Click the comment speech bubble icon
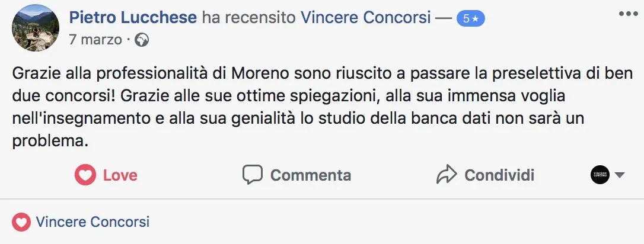The width and height of the screenshot is (644, 244). click(253, 175)
